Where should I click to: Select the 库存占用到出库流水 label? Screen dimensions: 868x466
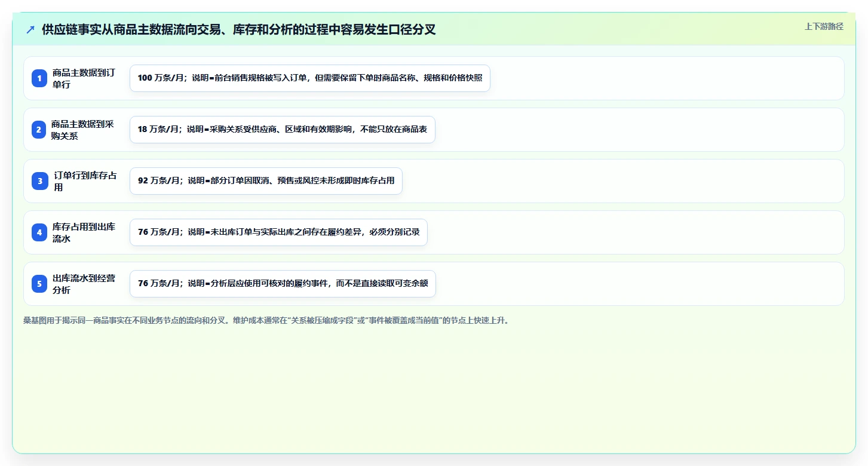tap(84, 232)
